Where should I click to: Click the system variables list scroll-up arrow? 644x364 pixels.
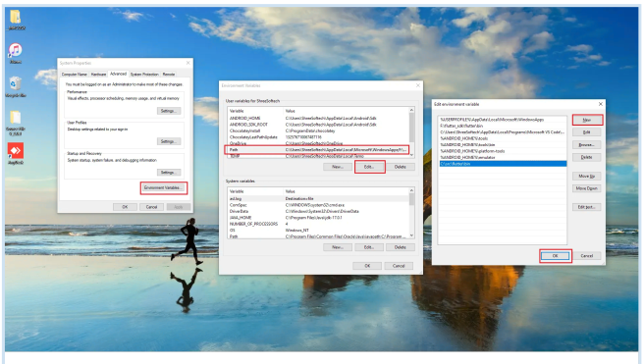pyautogui.click(x=411, y=190)
